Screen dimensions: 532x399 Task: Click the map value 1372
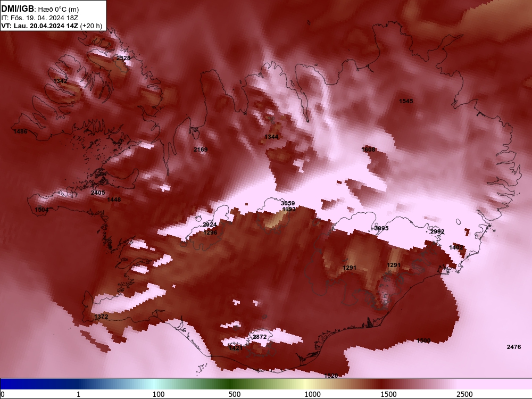pos(101,317)
